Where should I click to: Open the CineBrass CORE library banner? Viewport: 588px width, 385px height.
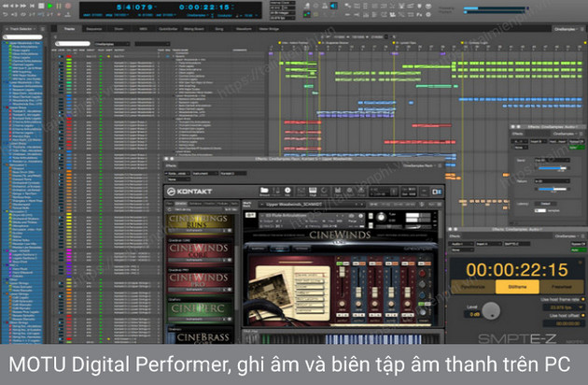tap(199, 337)
